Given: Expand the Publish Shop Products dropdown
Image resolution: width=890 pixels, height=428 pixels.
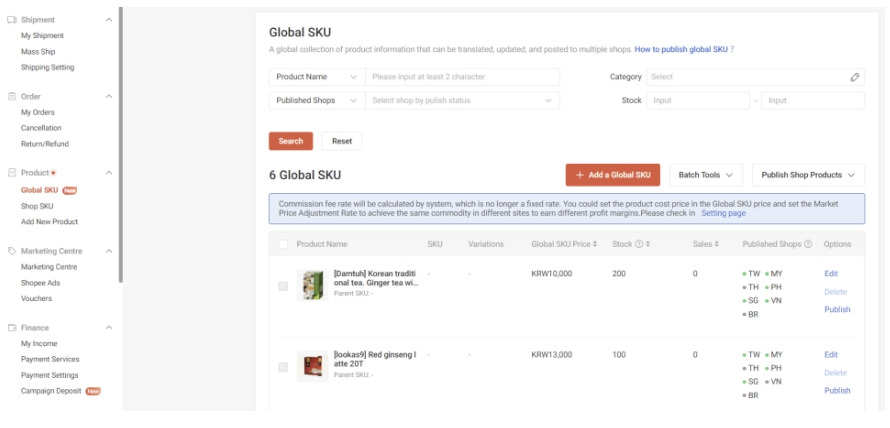Looking at the screenshot, I should click(808, 175).
